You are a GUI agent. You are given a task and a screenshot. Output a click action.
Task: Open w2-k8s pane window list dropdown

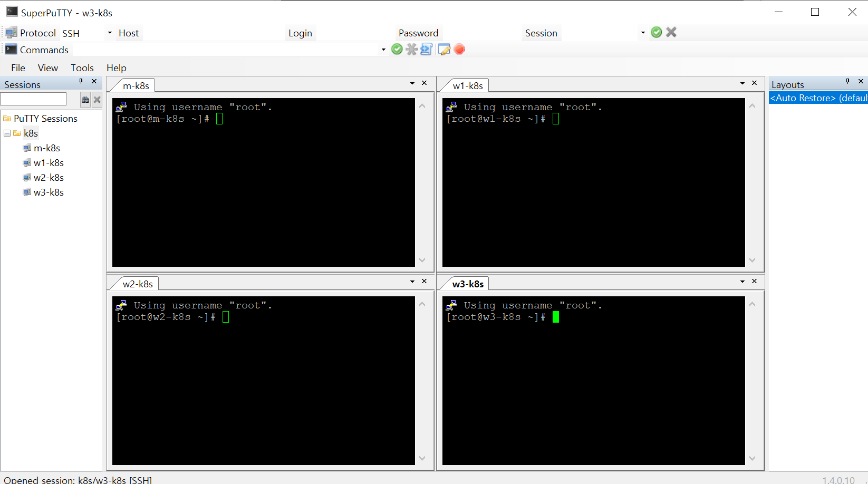pos(412,282)
